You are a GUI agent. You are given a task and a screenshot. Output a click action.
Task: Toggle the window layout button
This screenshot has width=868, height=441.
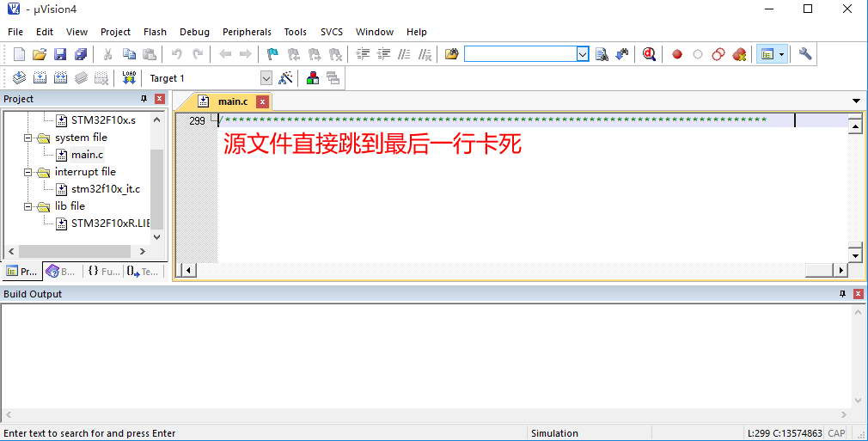click(x=767, y=54)
